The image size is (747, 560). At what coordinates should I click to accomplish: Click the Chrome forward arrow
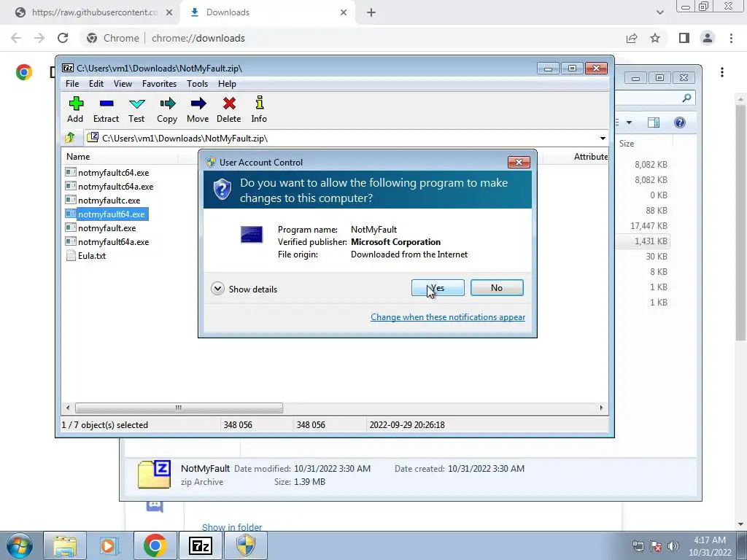(39, 38)
